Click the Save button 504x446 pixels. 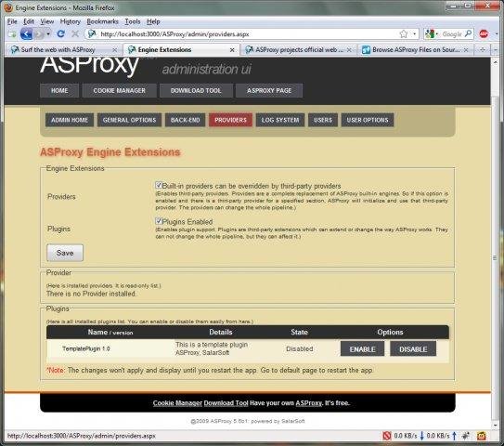(x=65, y=253)
